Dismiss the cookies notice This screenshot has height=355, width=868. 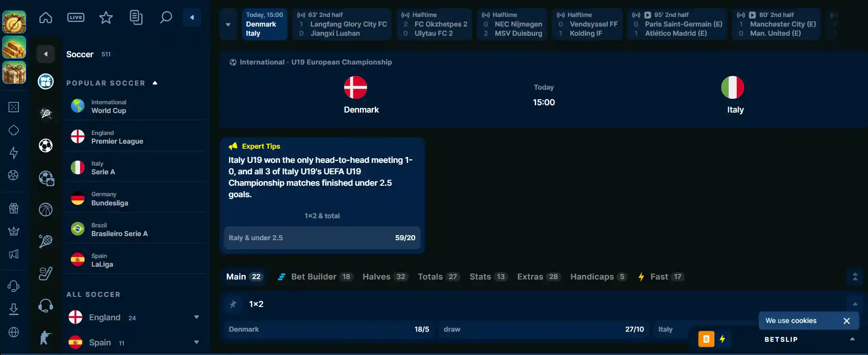point(847,321)
